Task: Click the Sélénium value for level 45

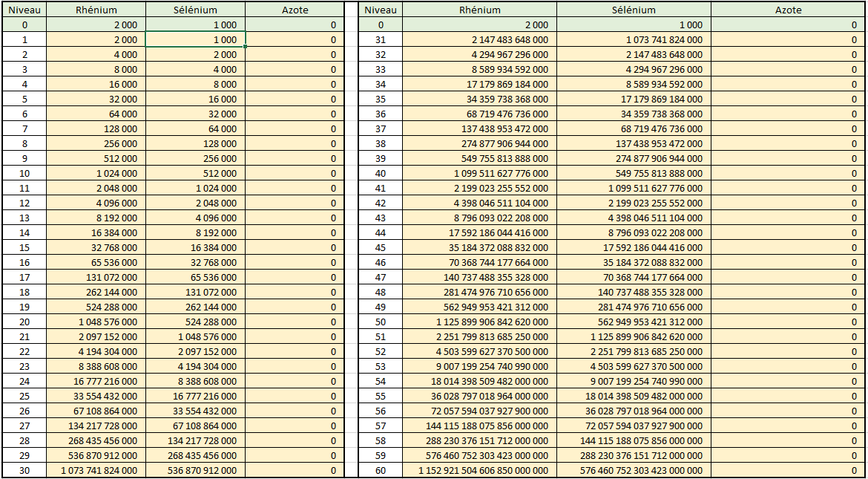Action: click(x=634, y=247)
